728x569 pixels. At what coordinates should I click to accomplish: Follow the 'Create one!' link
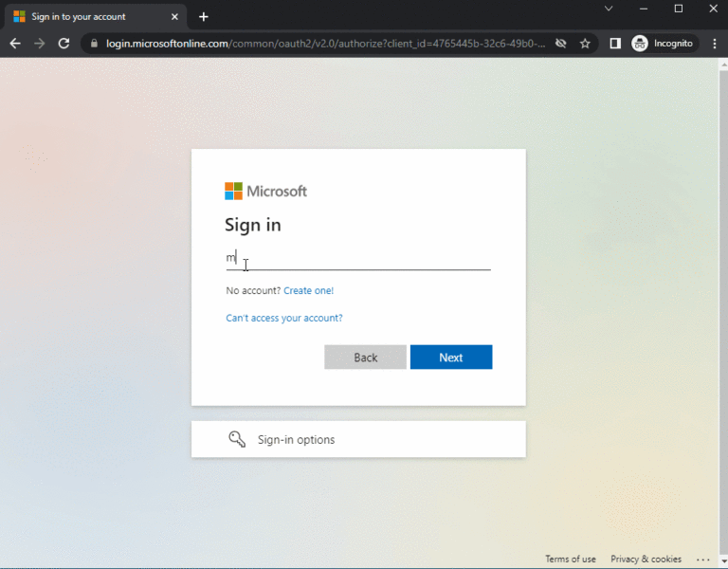tap(308, 290)
